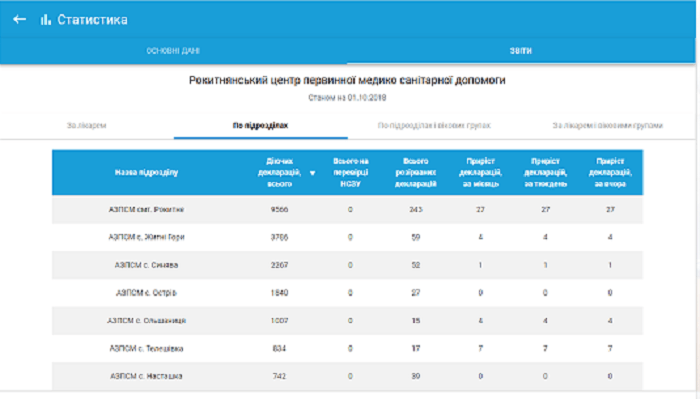Click НСЗУ check value 0 in Рокитне row
Image resolution: width=700 pixels, height=399 pixels.
350,209
